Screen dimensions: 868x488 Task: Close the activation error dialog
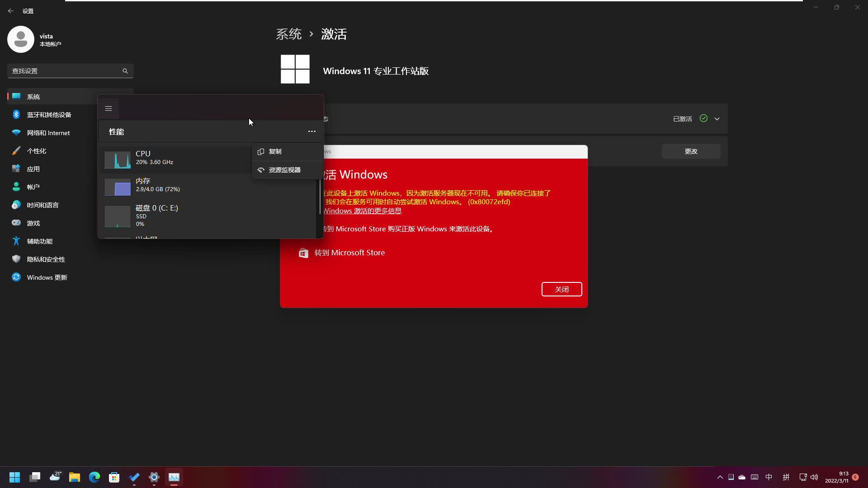pos(561,289)
